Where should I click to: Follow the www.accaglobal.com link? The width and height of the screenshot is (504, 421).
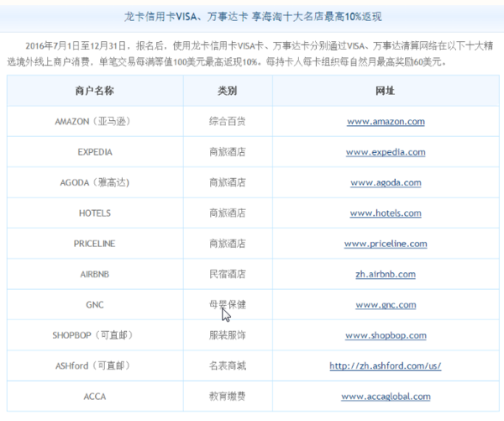(x=386, y=397)
